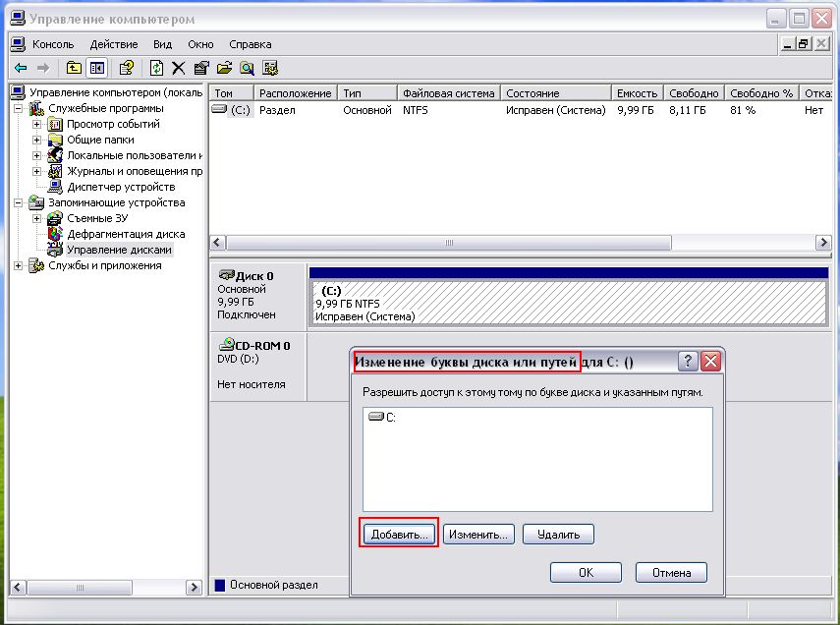Image resolution: width=840 pixels, height=625 pixels.
Task: Open the Окно menu
Action: click(x=200, y=44)
